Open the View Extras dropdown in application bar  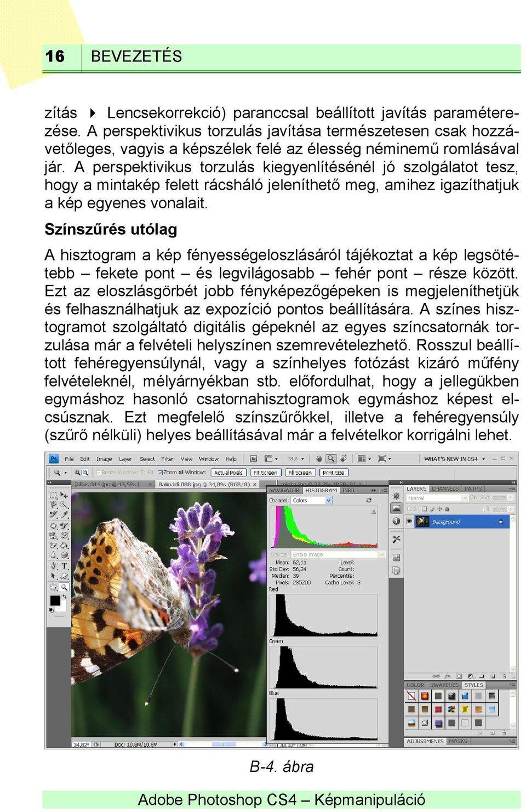tap(271, 458)
